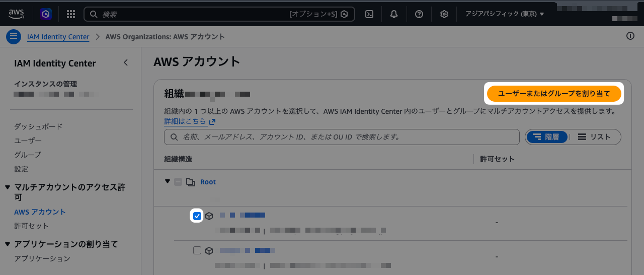Collapse the IAM Identity Center sidebar
The image size is (644, 275).
[x=126, y=63]
